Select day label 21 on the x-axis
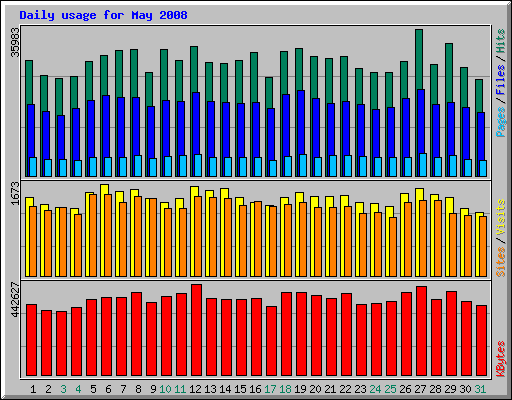The image size is (512, 400). tap(330, 389)
